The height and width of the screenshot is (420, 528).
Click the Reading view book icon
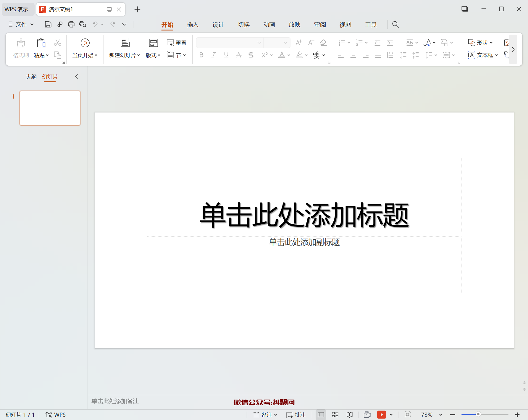pos(350,415)
